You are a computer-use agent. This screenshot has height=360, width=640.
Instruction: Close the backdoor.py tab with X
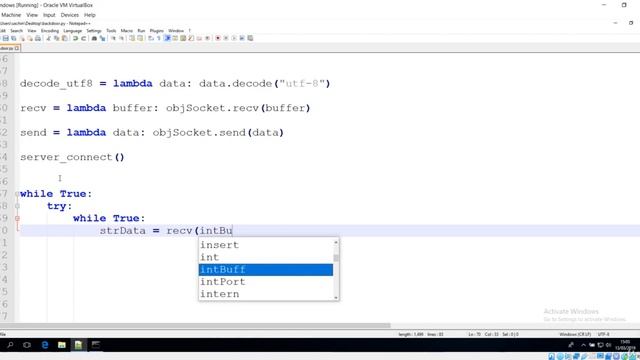pyautogui.click(x=17, y=48)
